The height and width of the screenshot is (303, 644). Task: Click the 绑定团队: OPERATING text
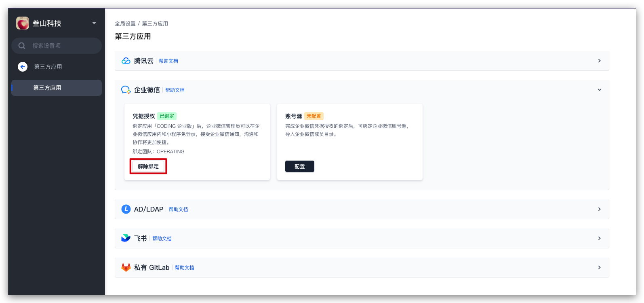click(158, 152)
